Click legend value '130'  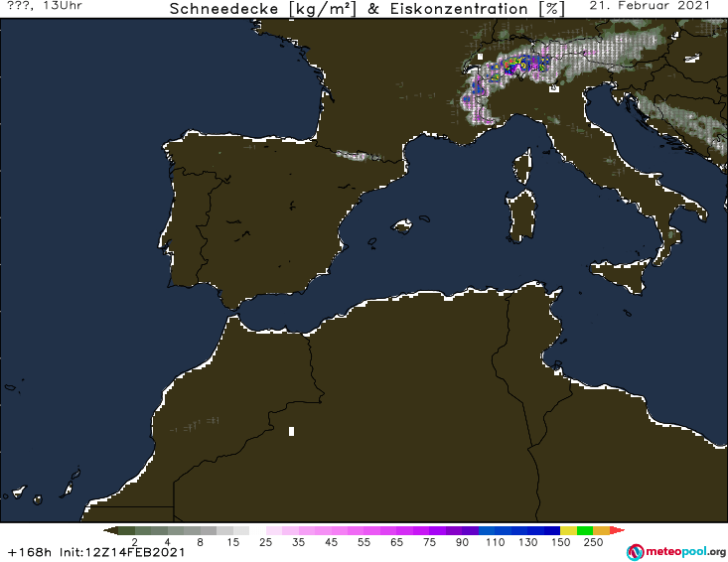(x=528, y=542)
